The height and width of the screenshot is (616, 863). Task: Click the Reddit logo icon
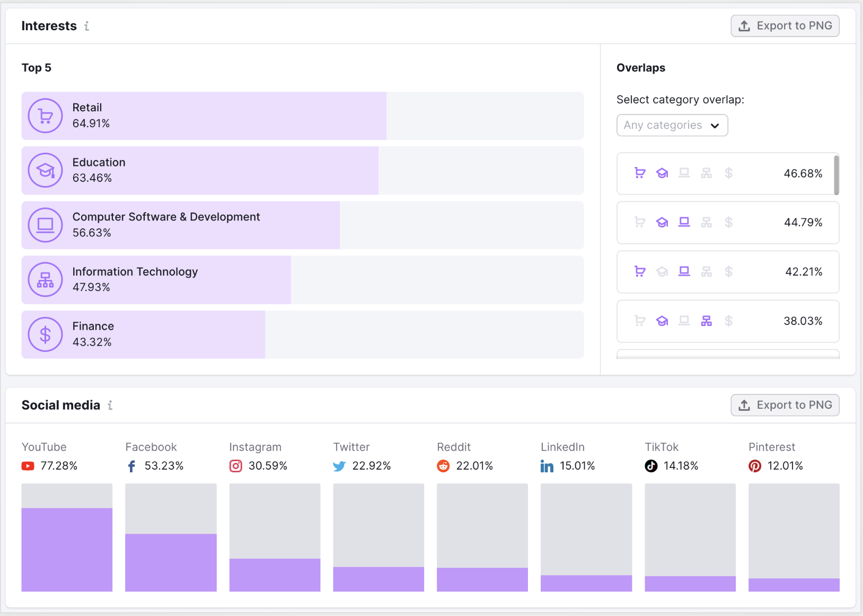(x=443, y=466)
